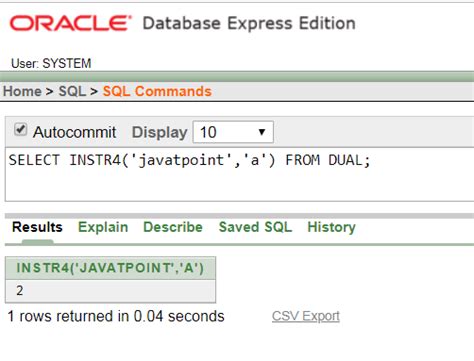The height and width of the screenshot is (361, 474).
Task: Open the Display rows dropdown
Action: (x=233, y=132)
